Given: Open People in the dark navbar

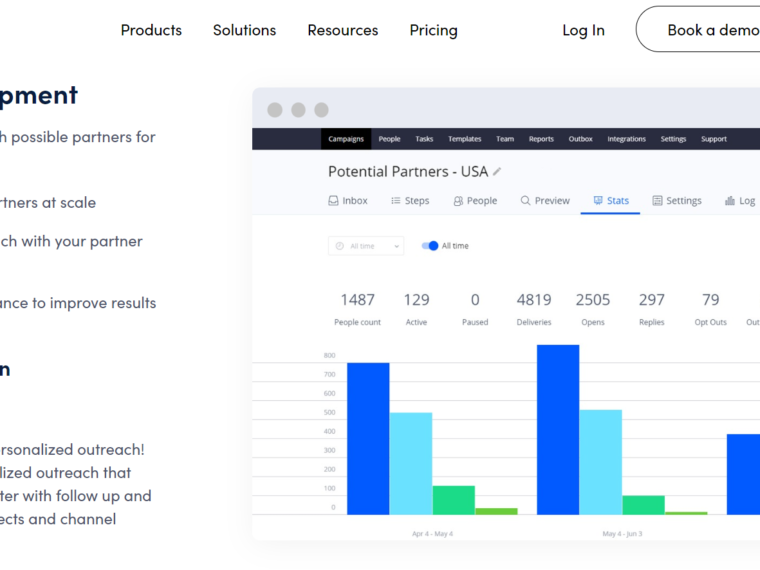Looking at the screenshot, I should tap(389, 139).
